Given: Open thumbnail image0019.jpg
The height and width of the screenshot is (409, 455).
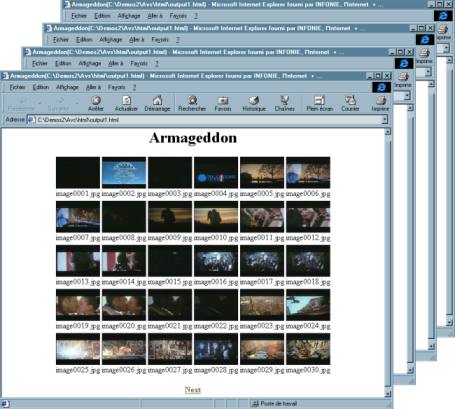Looking at the screenshot, I should 78,305.
